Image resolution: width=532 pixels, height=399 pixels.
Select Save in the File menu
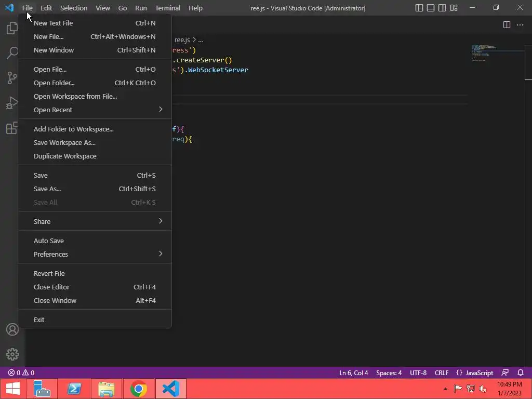click(x=95, y=175)
